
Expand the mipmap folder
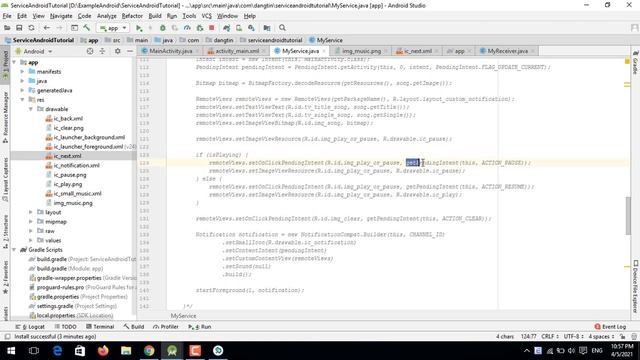point(31,222)
